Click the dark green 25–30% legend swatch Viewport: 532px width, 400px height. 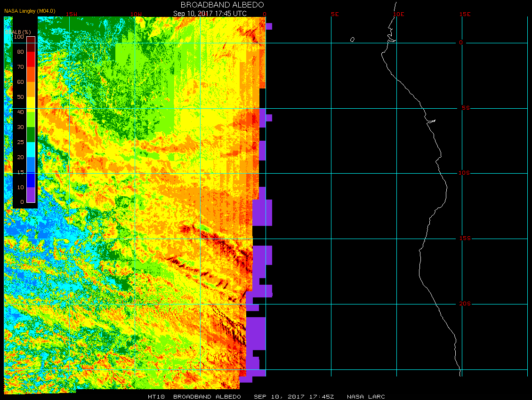pos(31,135)
